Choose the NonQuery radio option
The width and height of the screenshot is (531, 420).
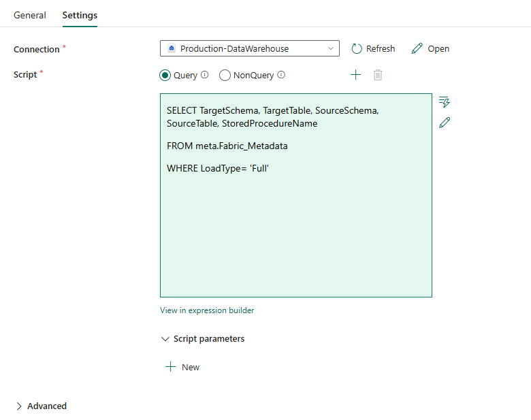[225, 75]
